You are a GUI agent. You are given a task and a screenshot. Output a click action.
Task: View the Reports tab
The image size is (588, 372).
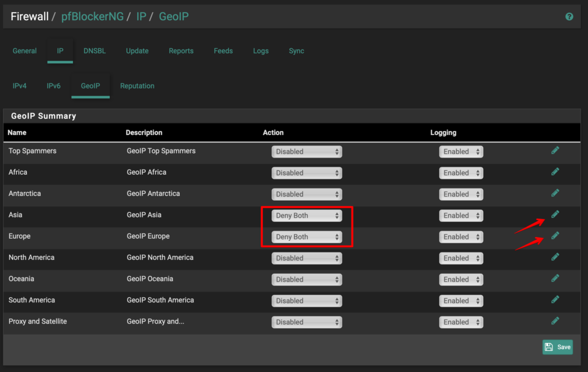click(x=181, y=51)
